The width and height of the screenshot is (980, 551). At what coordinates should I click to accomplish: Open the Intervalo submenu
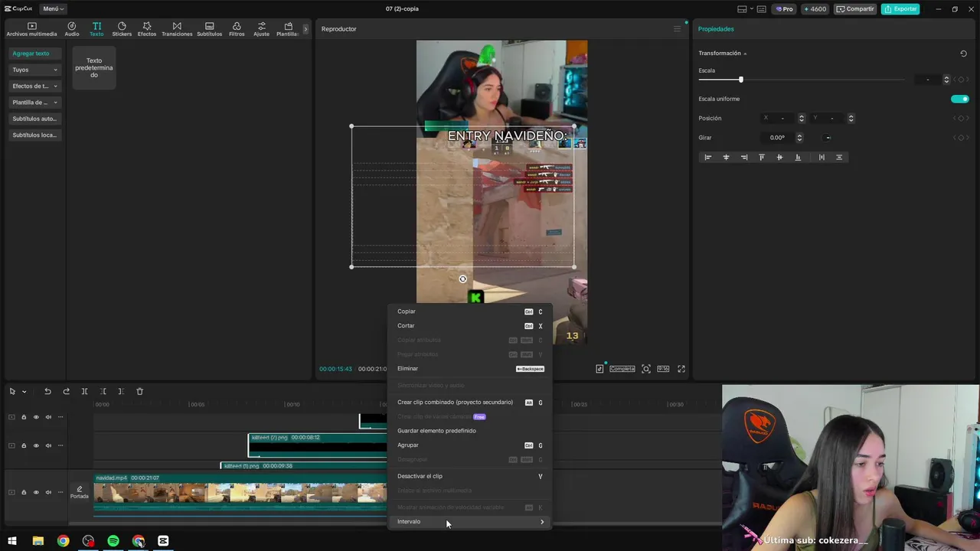469,522
